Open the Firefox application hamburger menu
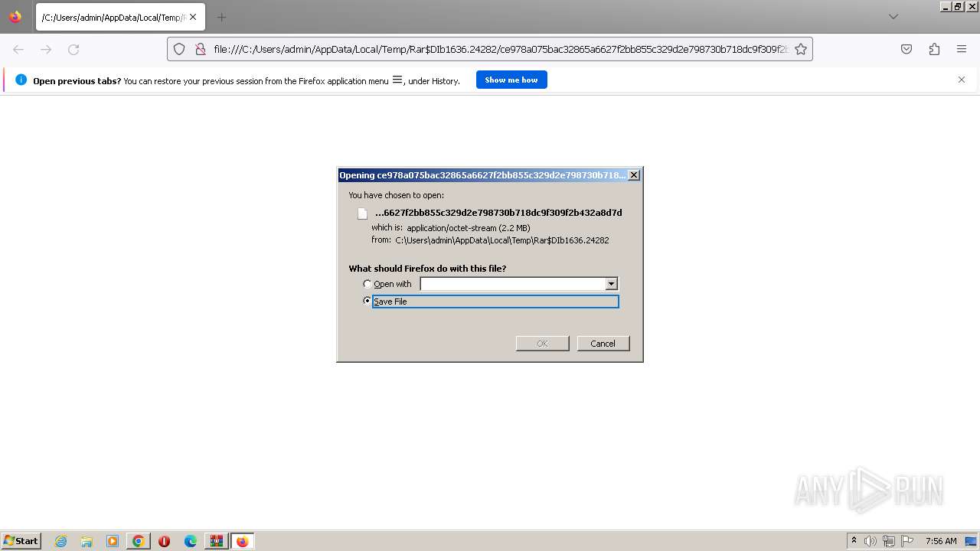The image size is (980, 551). tap(962, 49)
